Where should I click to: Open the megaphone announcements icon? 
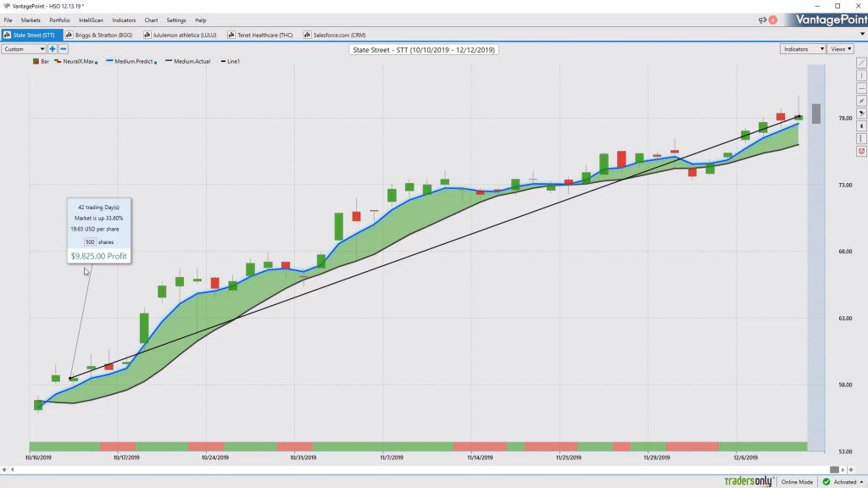click(762, 20)
